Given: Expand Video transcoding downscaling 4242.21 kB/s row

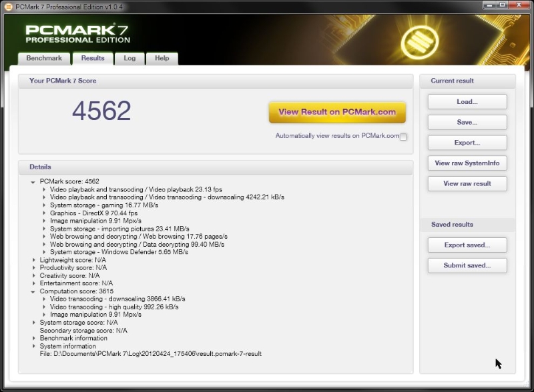Looking at the screenshot, I should coord(44,197).
